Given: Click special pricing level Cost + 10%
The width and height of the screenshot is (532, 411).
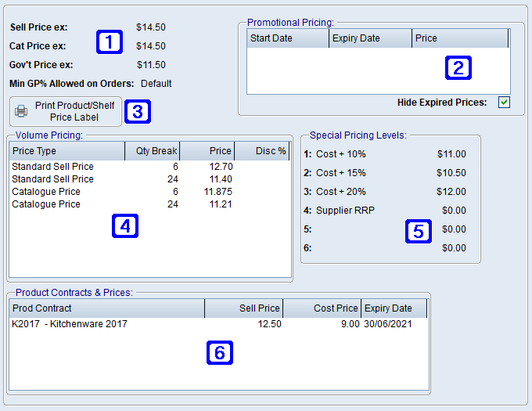Looking at the screenshot, I should coord(341,154).
